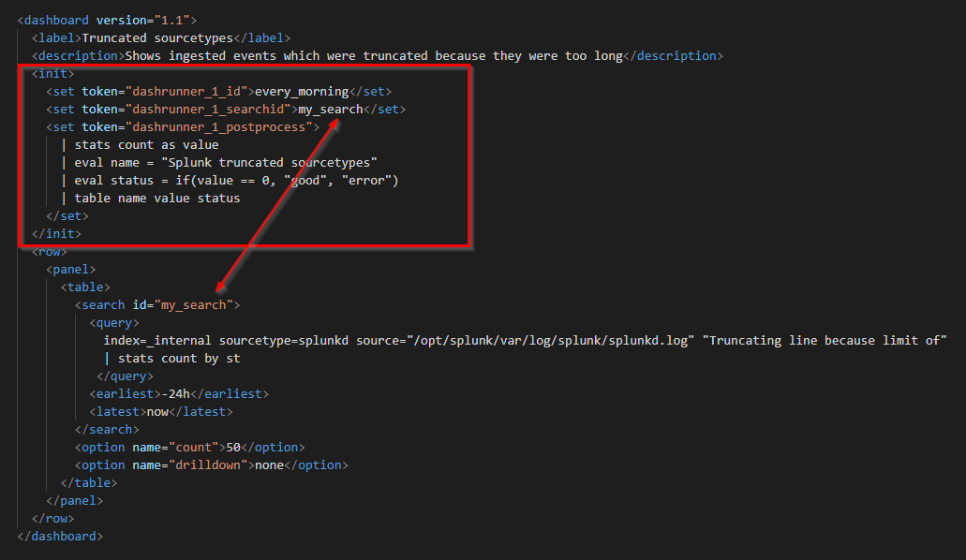The image size is (966, 560).
Task: Click the opening <init> tag
Action: coord(53,74)
